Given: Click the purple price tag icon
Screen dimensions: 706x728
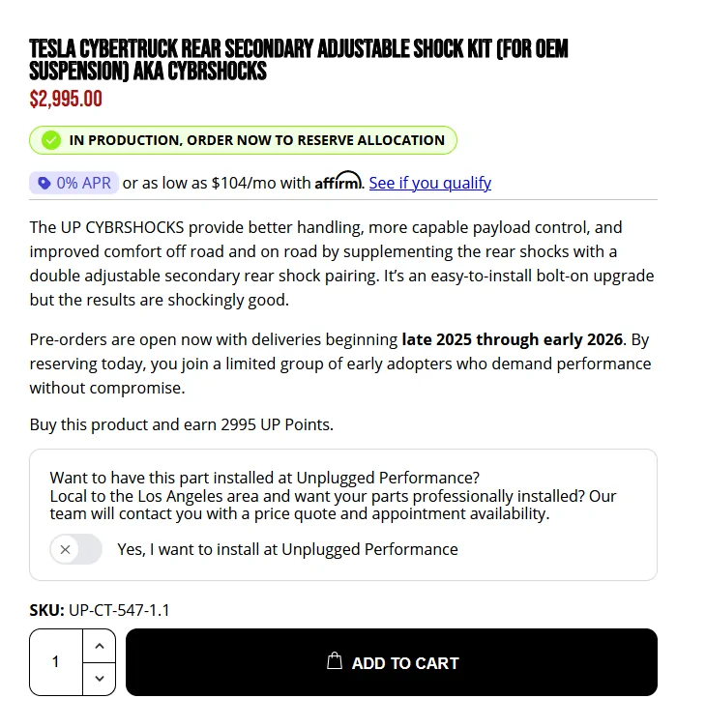Looking at the screenshot, I should tap(44, 183).
